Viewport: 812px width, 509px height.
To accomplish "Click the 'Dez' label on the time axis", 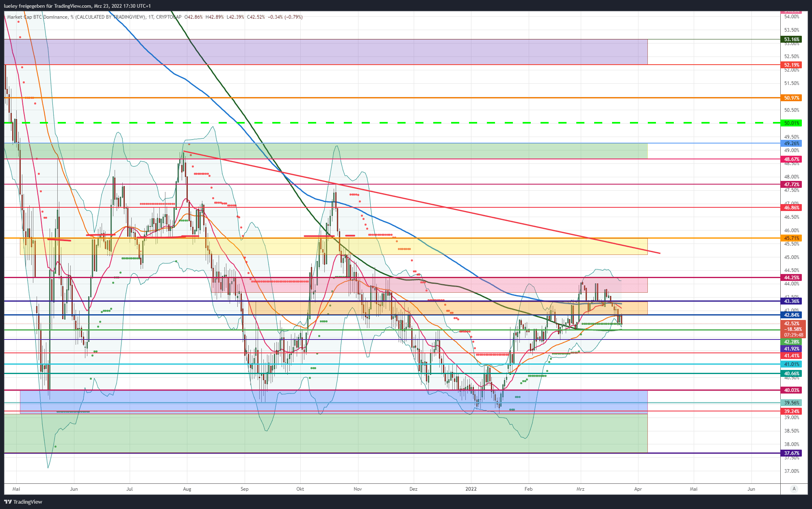I will pyautogui.click(x=413, y=489).
